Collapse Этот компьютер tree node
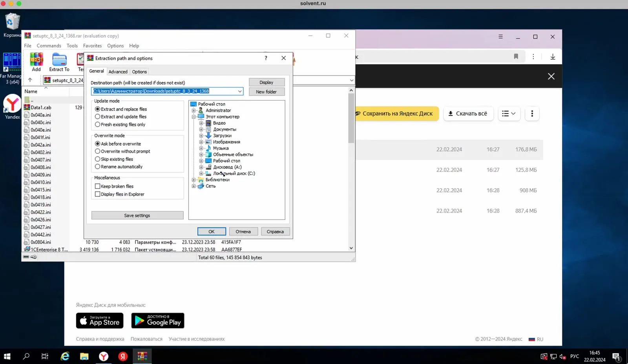The image size is (628, 364). (194, 117)
